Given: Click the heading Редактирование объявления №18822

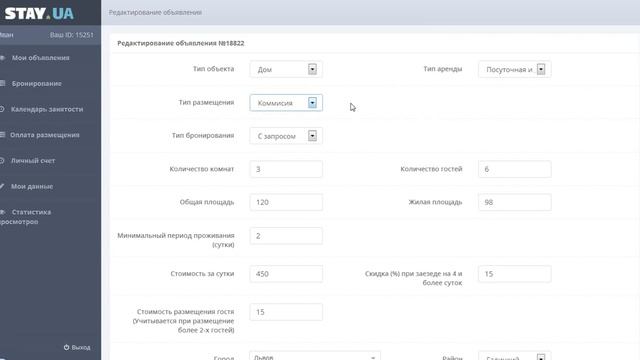Looking at the screenshot, I should [181, 43].
